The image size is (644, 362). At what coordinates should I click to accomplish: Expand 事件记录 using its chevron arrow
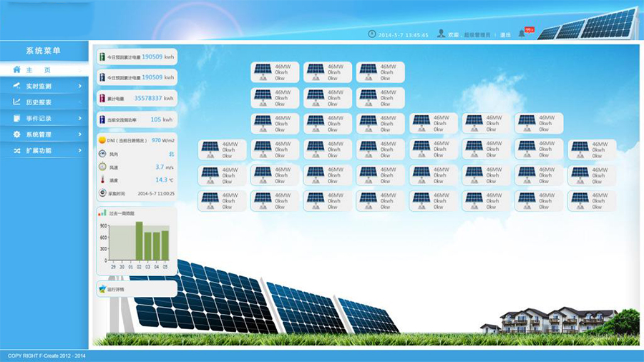click(79, 119)
